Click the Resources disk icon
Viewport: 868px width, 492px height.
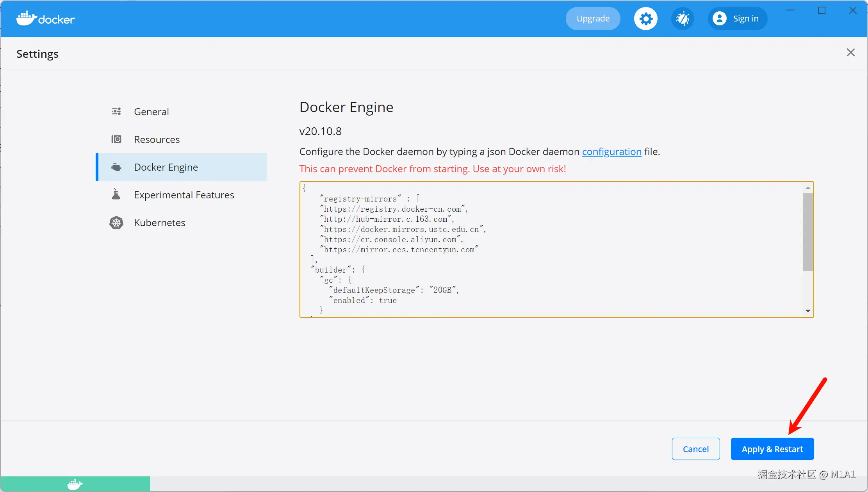click(116, 139)
